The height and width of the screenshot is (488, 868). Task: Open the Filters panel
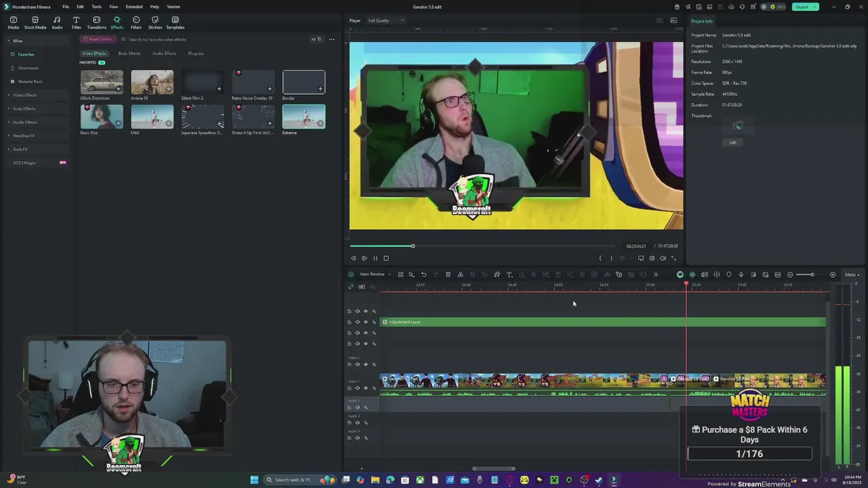(x=136, y=22)
